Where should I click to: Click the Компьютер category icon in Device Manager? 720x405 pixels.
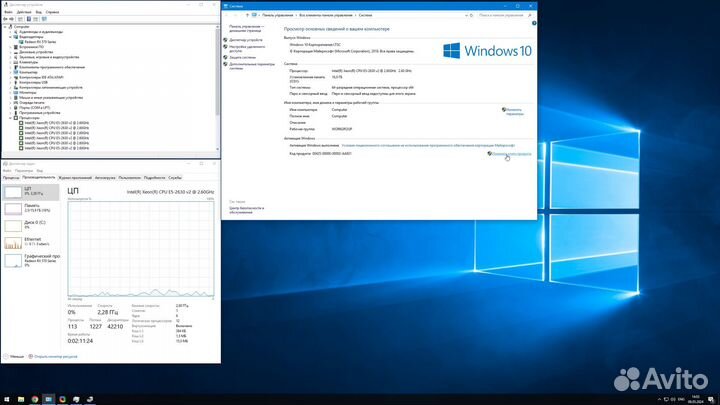click(x=16, y=72)
